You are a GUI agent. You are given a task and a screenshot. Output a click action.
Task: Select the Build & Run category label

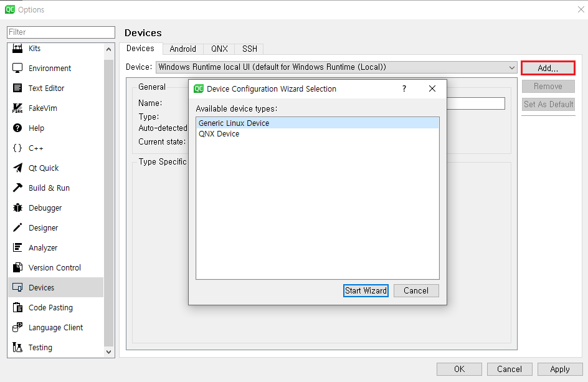49,188
